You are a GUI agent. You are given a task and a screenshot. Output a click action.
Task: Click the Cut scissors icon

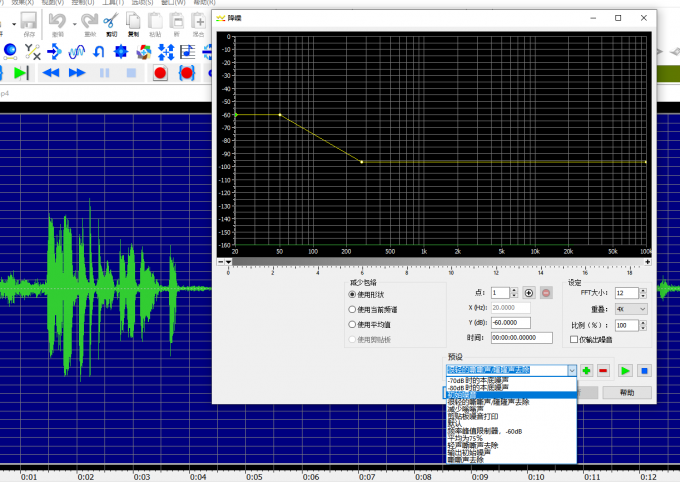tap(111, 20)
